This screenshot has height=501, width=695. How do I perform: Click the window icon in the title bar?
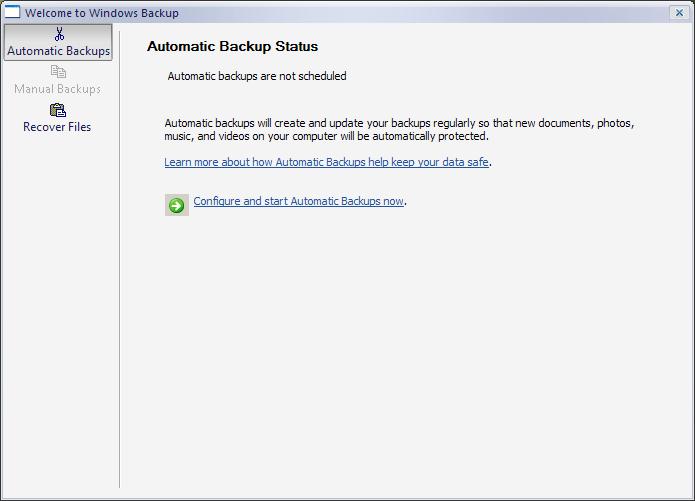click(12, 12)
